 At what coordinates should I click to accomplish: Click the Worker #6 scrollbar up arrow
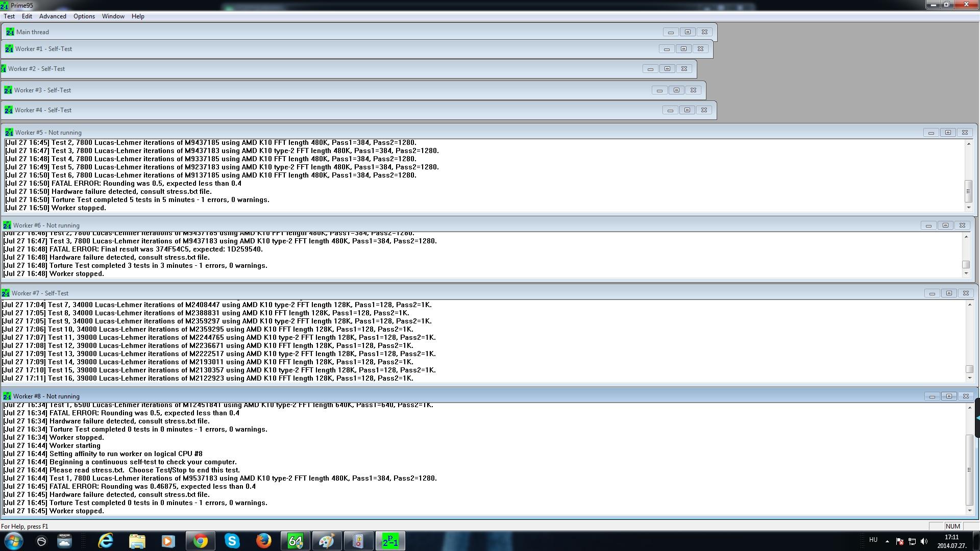point(966,236)
